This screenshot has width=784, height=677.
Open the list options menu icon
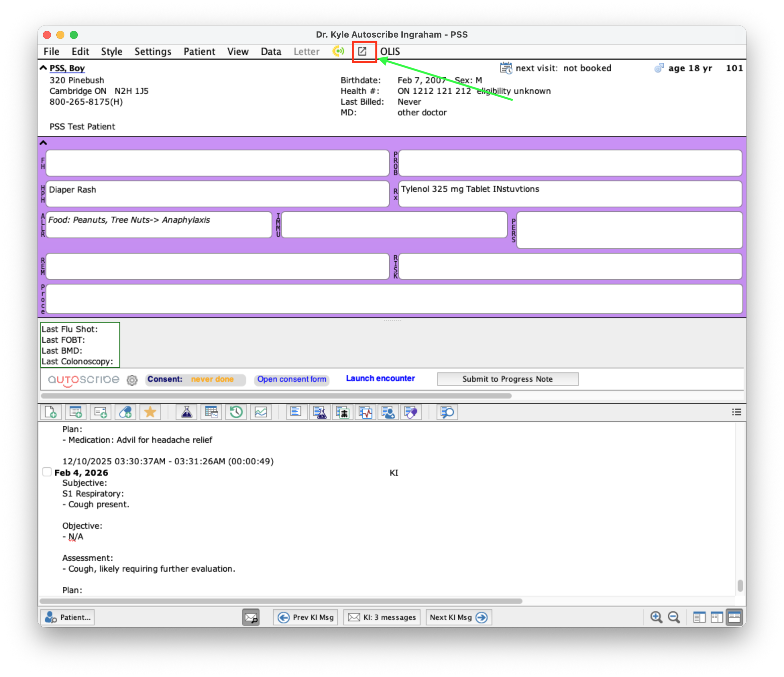(x=736, y=412)
